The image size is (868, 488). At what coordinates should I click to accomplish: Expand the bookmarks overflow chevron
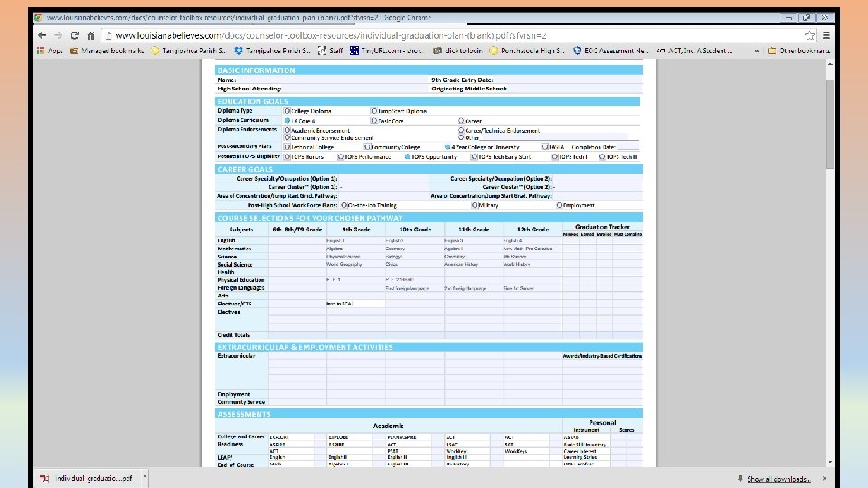756,51
